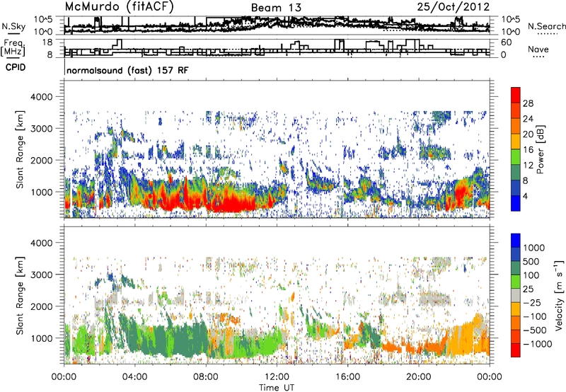Click the 'N.Sky' axis label

point(13,27)
